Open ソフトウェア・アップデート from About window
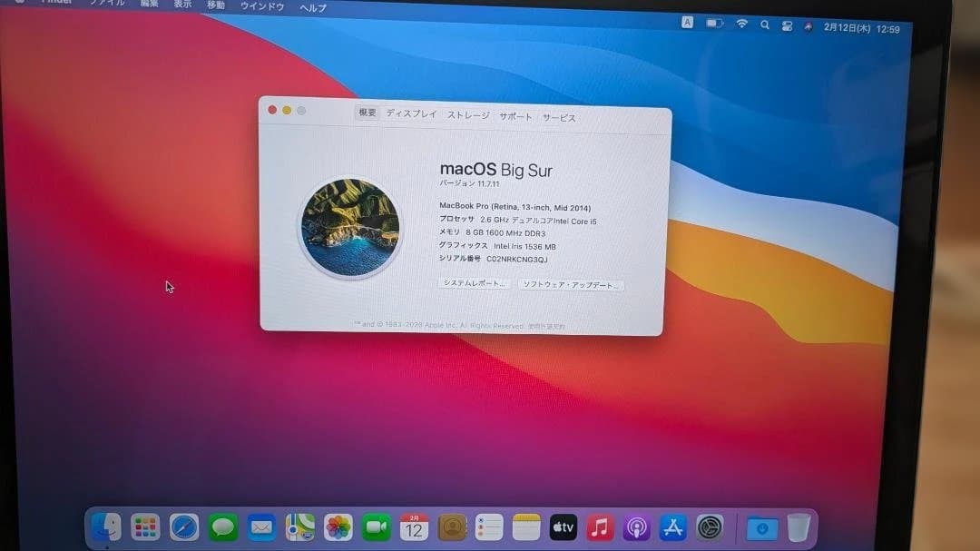Screen dimensions: 980x551 coord(572,284)
